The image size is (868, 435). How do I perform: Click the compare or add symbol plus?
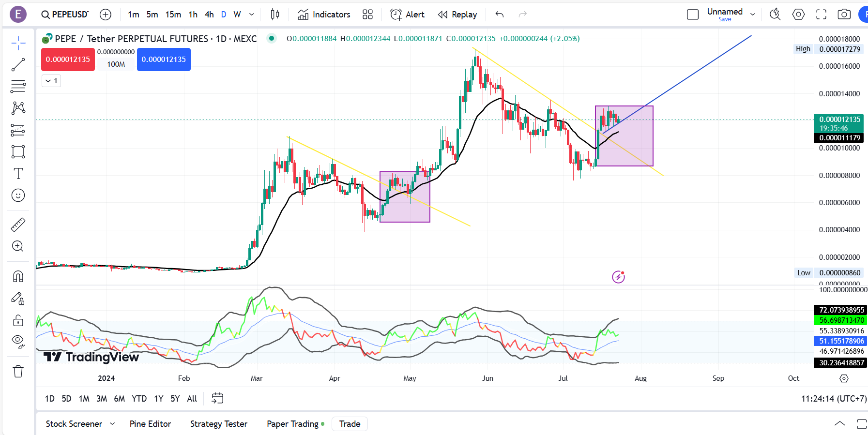pos(106,15)
